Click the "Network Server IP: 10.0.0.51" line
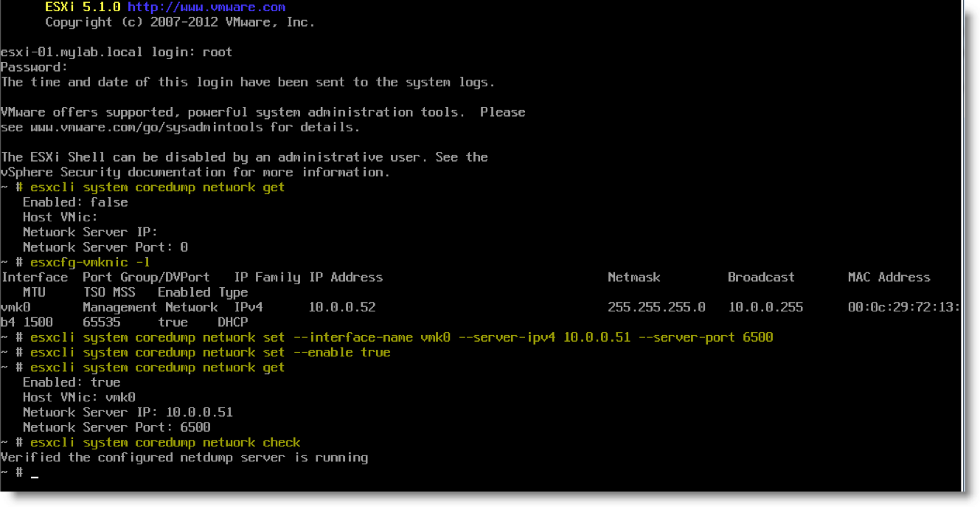The width and height of the screenshot is (980, 507). click(128, 412)
